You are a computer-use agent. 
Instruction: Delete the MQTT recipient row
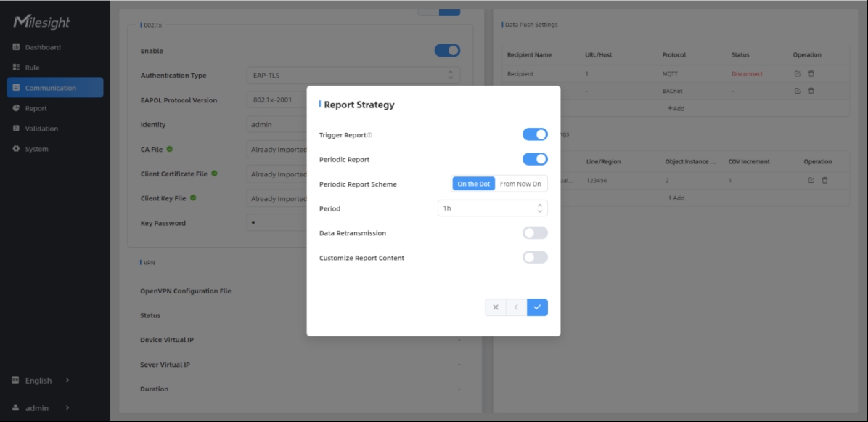coord(811,74)
